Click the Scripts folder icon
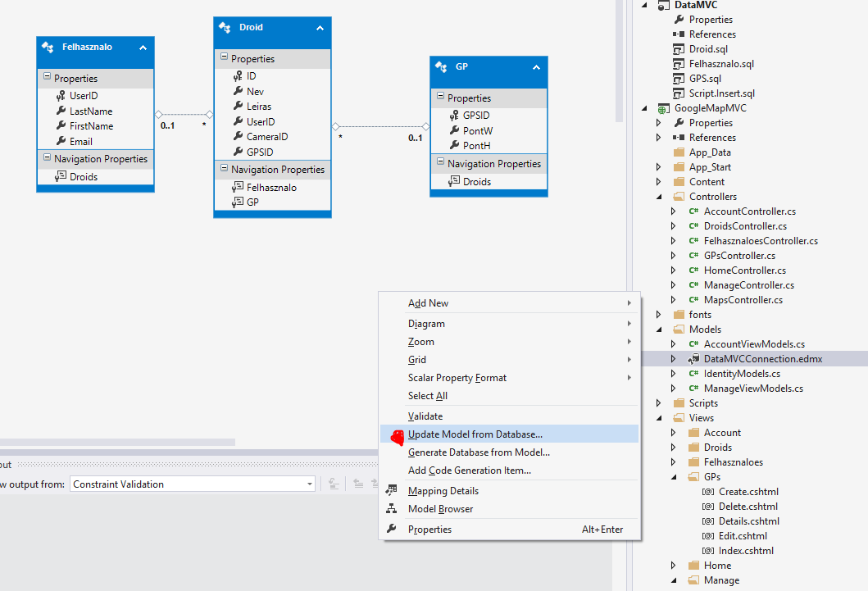868x591 pixels. coord(679,402)
